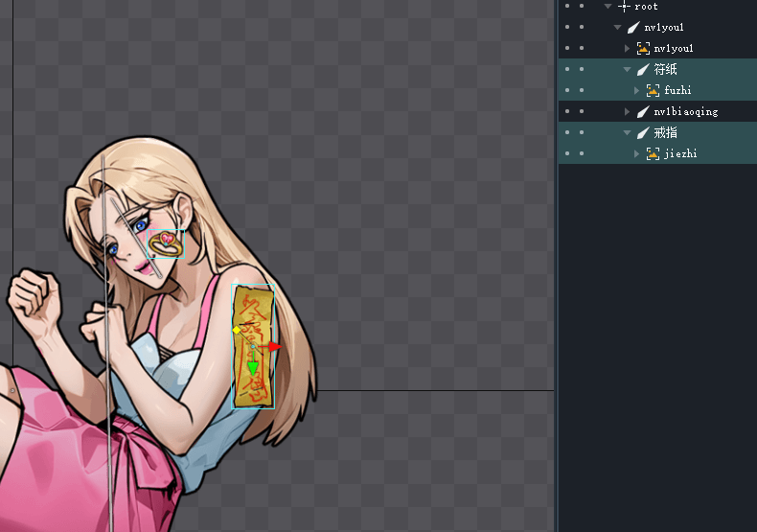Toggle the left visibility dot for fuzhi

tap(566, 91)
